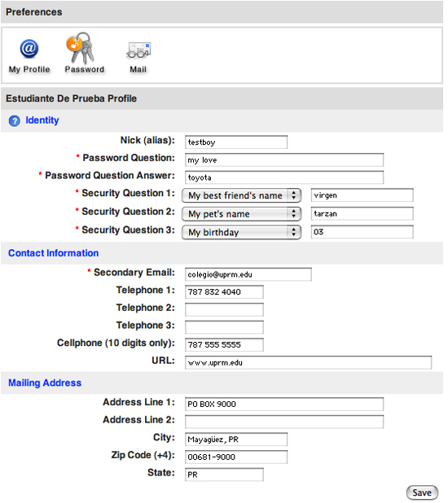Open the Contact Information link
This screenshot has height=503, width=448.
pyautogui.click(x=53, y=253)
